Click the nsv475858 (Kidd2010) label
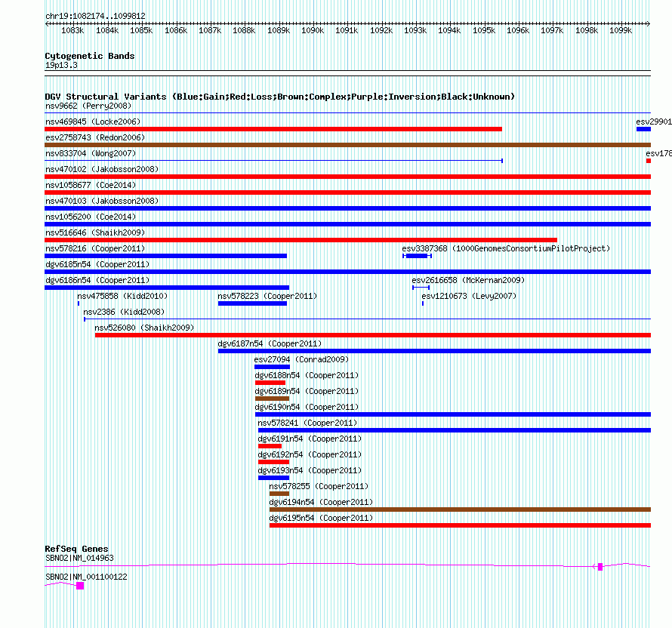The height and width of the screenshot is (628, 672). tap(122, 296)
